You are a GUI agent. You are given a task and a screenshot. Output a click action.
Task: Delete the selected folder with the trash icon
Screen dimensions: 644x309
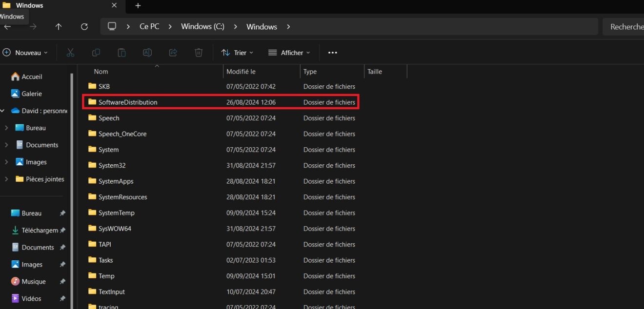click(x=199, y=52)
